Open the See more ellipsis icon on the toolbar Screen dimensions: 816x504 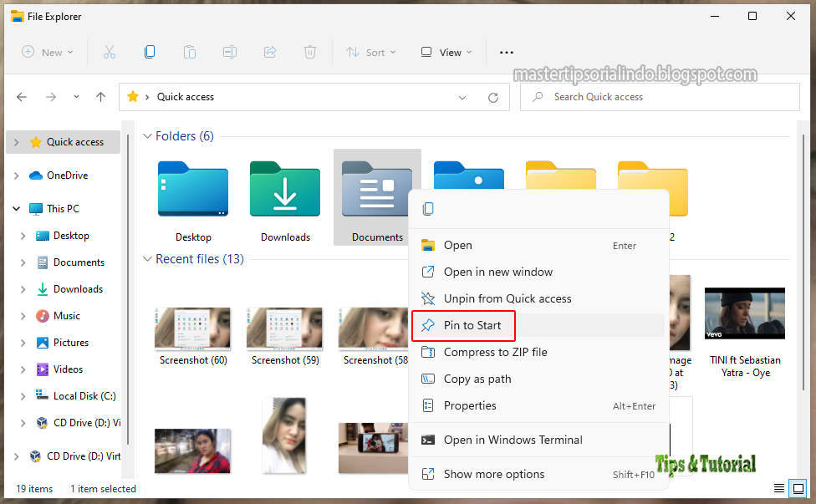506,52
